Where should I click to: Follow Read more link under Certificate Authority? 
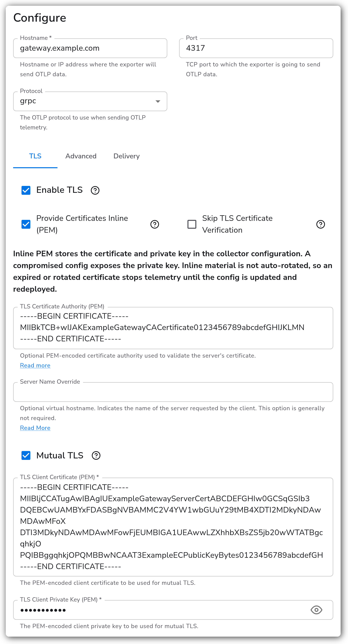tap(35, 365)
